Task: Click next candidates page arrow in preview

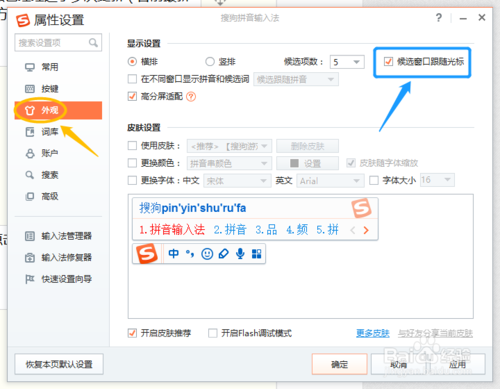Action: click(366, 230)
